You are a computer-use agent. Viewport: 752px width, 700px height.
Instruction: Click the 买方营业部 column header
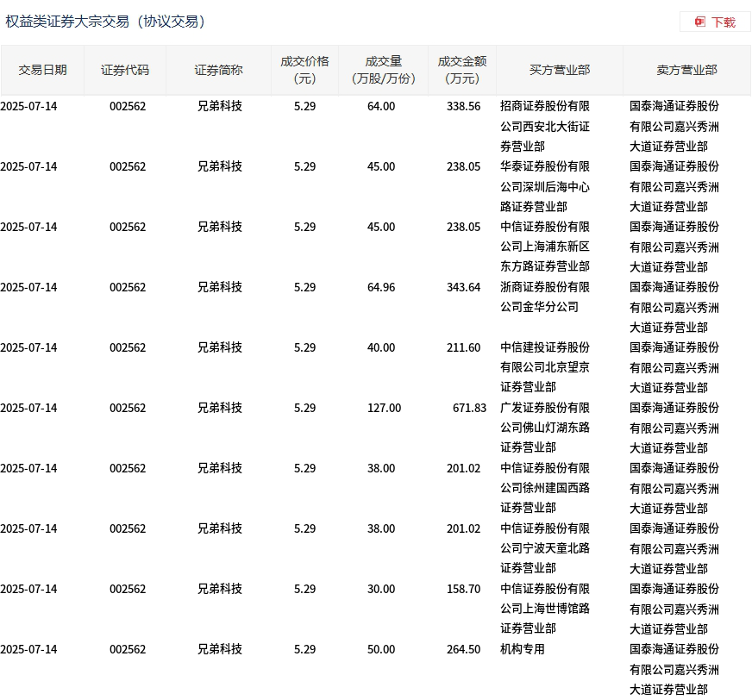click(x=560, y=70)
